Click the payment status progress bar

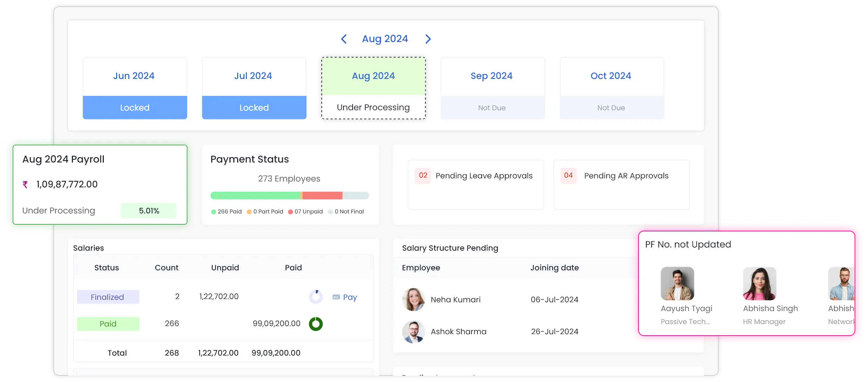click(289, 196)
